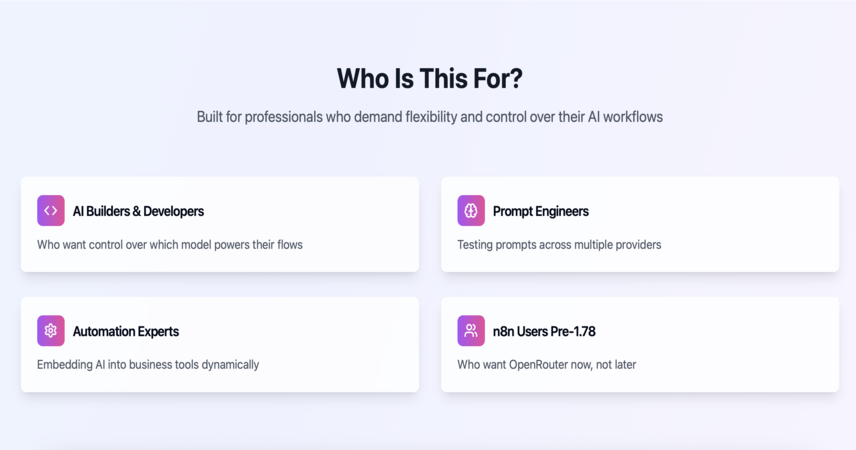Open the n8n Users Pre-1.78 title
This screenshot has height=450, width=856.
(x=544, y=331)
